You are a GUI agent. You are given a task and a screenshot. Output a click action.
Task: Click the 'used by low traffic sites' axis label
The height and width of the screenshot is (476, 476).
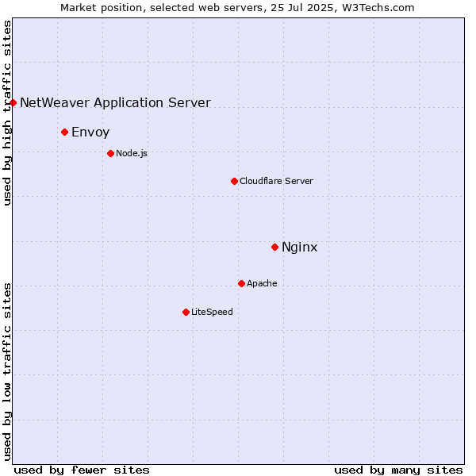tap(7, 372)
